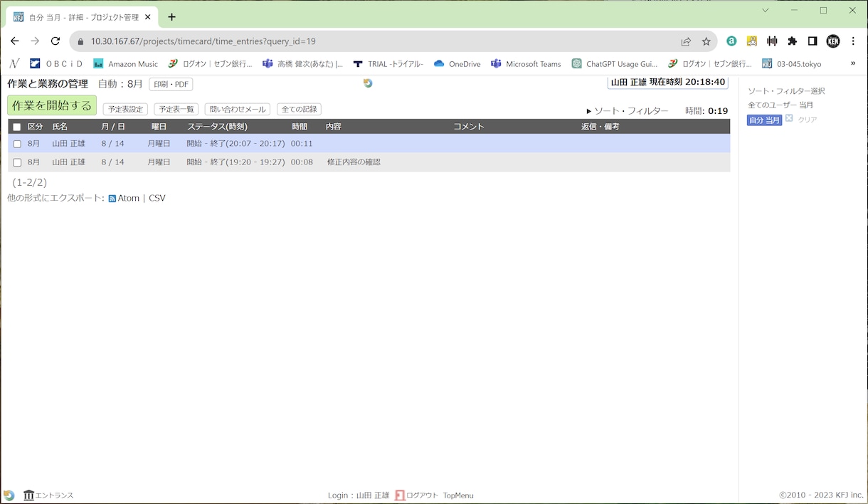Image resolution: width=868 pixels, height=504 pixels.
Task: Click the bottom-left refresh icon
Action: [9, 495]
